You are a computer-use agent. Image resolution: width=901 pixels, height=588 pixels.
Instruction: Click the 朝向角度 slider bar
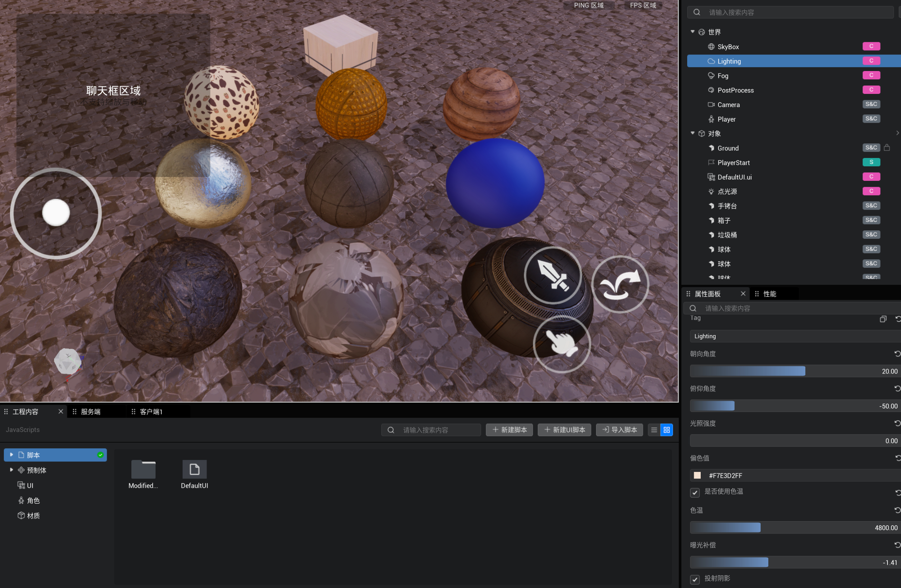click(795, 371)
